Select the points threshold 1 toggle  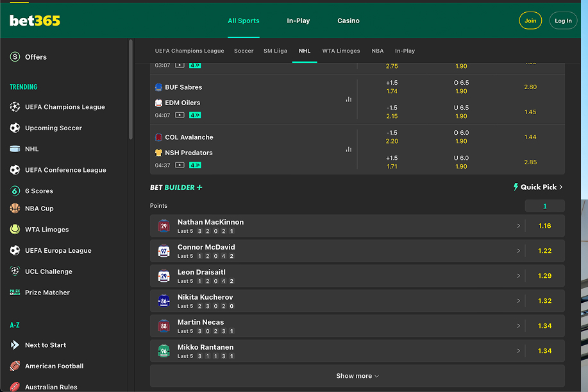tap(544, 206)
